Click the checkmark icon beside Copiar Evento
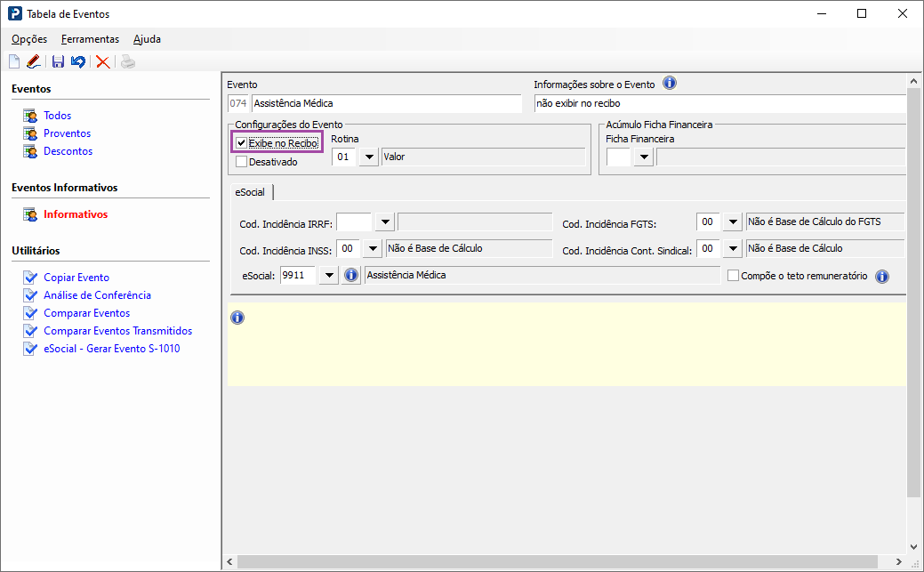Image resolution: width=924 pixels, height=572 pixels. [x=30, y=278]
